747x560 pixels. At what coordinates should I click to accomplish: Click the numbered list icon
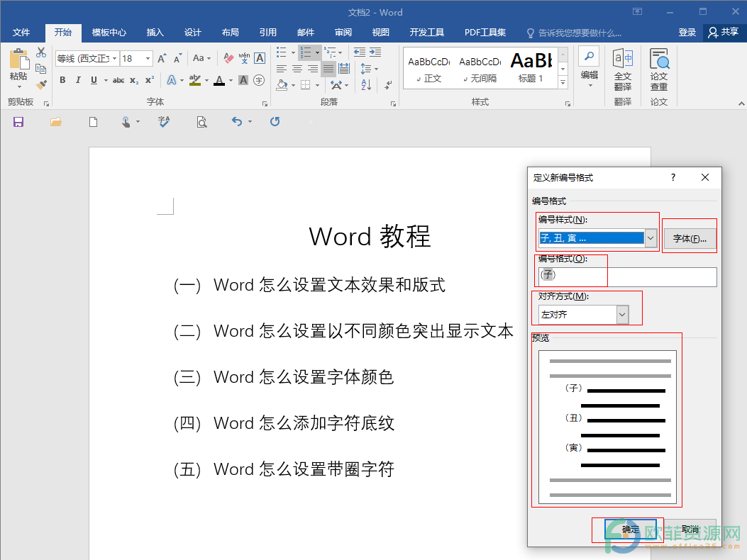click(x=305, y=52)
